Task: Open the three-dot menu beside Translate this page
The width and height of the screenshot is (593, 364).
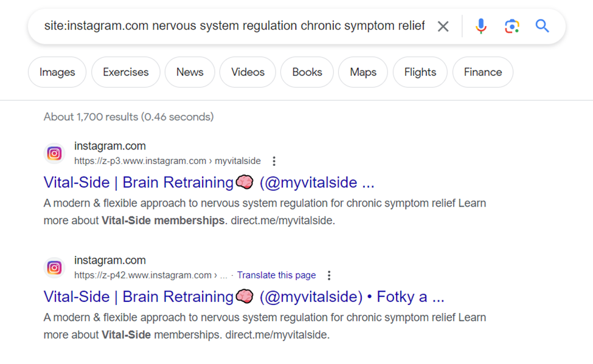Action: [x=329, y=275]
